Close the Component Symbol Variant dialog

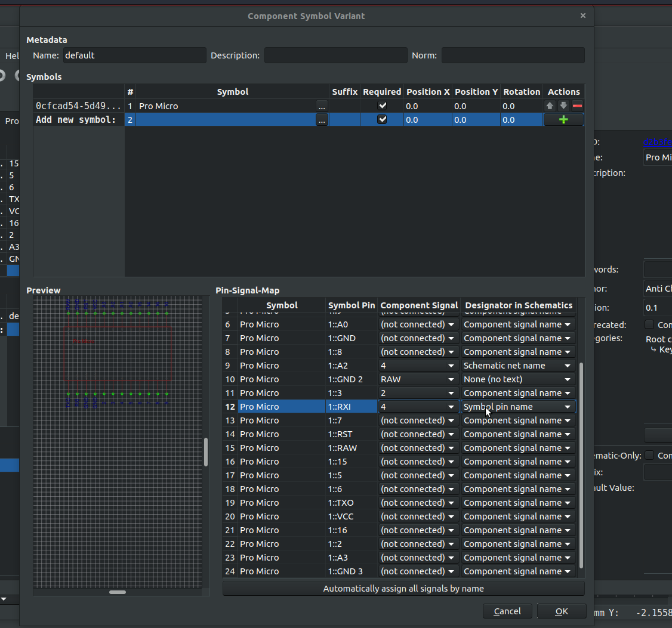[583, 16]
